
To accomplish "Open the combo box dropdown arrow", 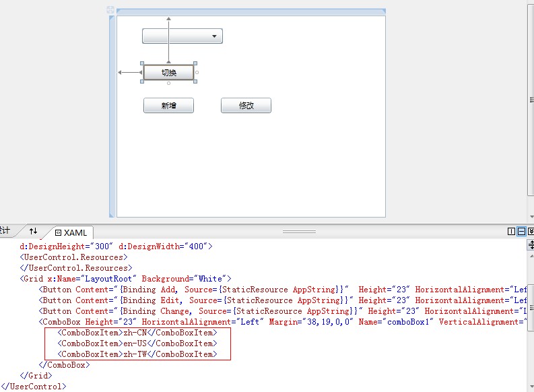I will (x=215, y=36).
